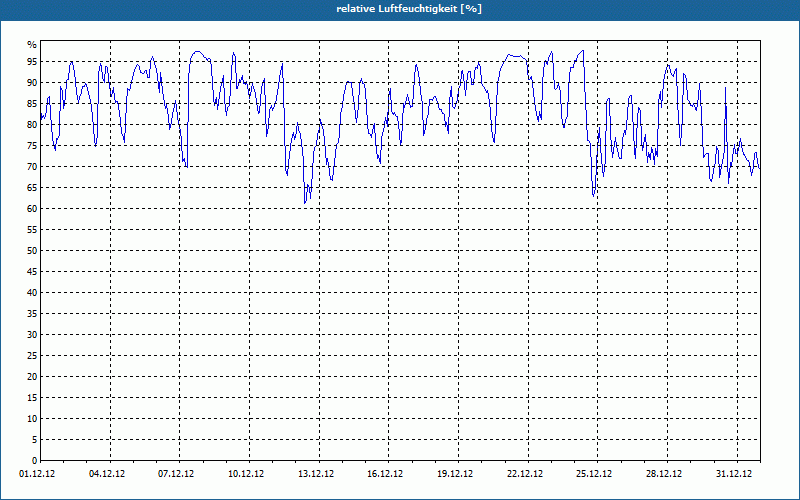Viewport: 800px width, 500px height.
Task: Click the y-axis label '40'
Action: tap(32, 293)
